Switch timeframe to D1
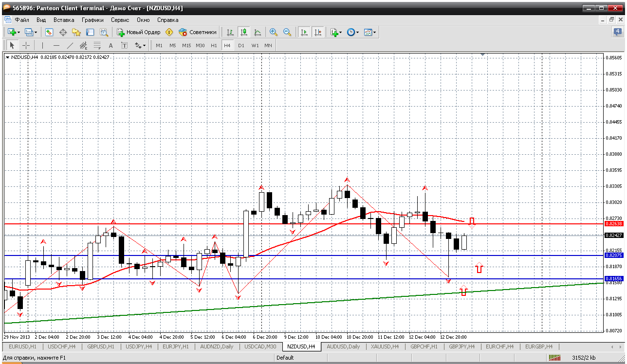The height and width of the screenshot is (364, 627). (241, 45)
